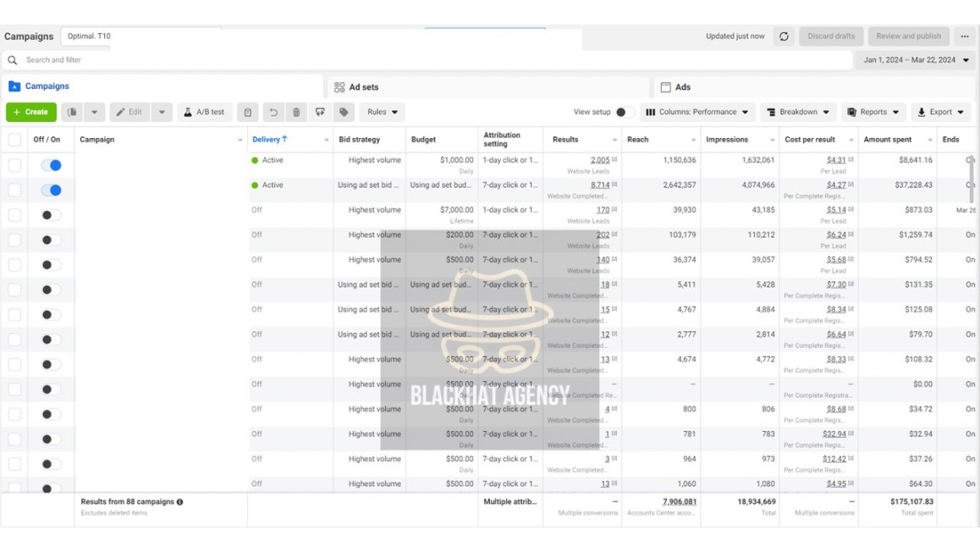Click the duplicate campaign icon

click(72, 112)
